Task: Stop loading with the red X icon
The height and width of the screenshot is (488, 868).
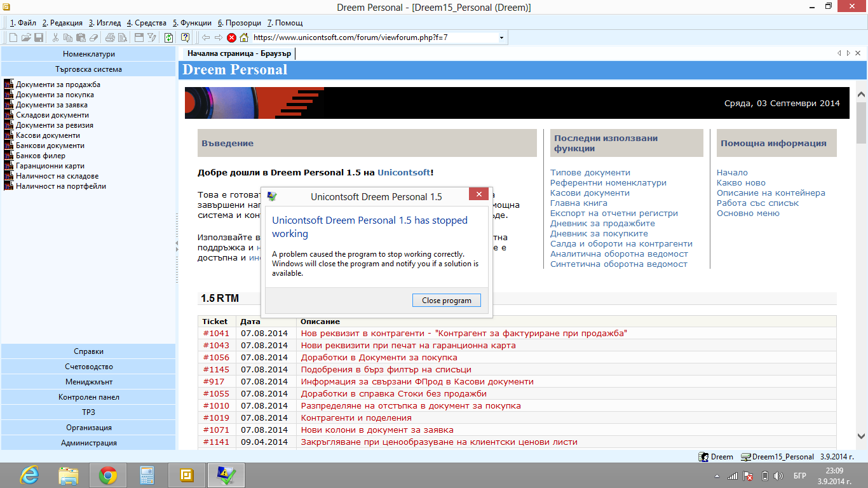Action: 231,37
